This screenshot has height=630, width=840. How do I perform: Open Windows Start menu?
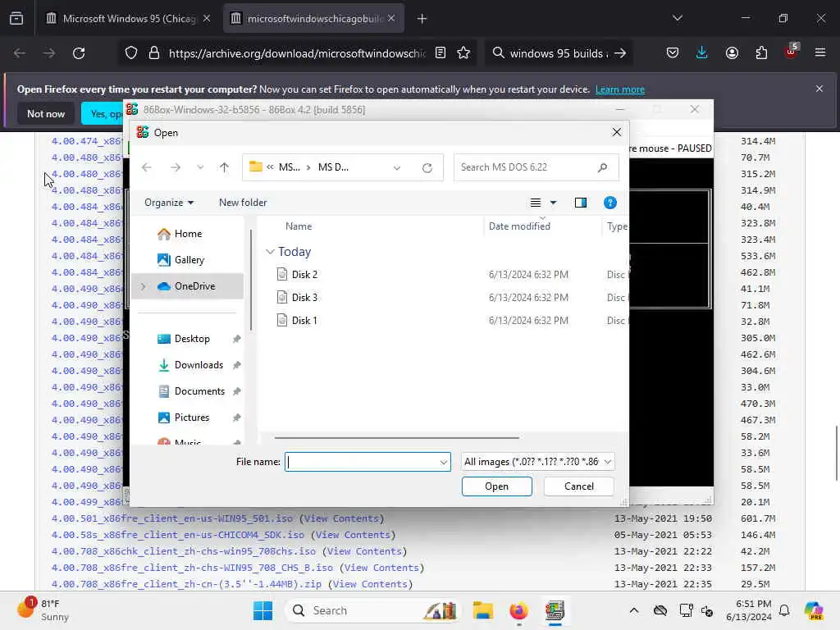262,610
